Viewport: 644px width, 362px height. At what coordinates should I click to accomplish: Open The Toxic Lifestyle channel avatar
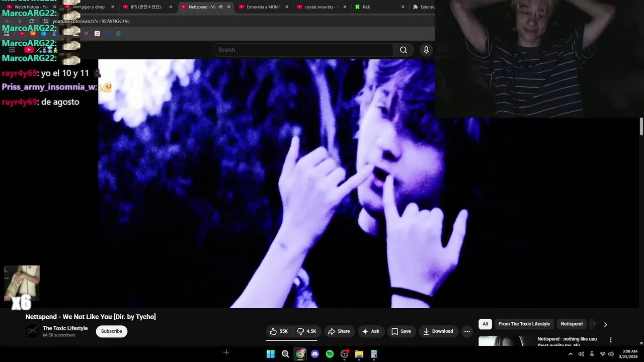(32, 331)
